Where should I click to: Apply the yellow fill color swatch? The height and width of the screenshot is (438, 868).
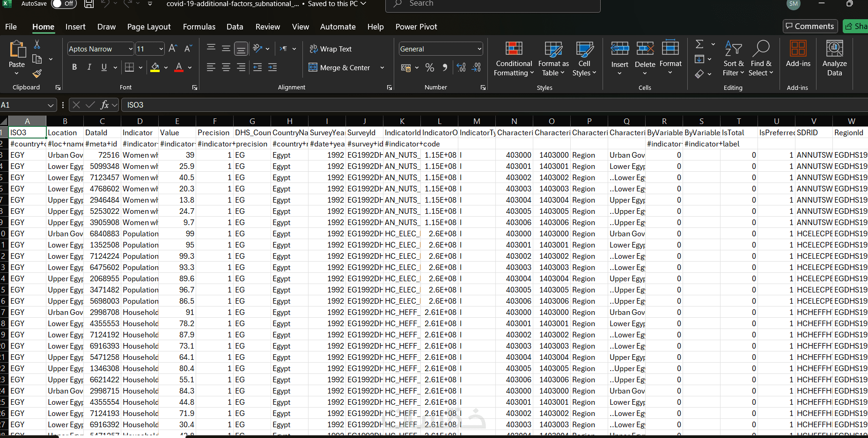pos(155,68)
